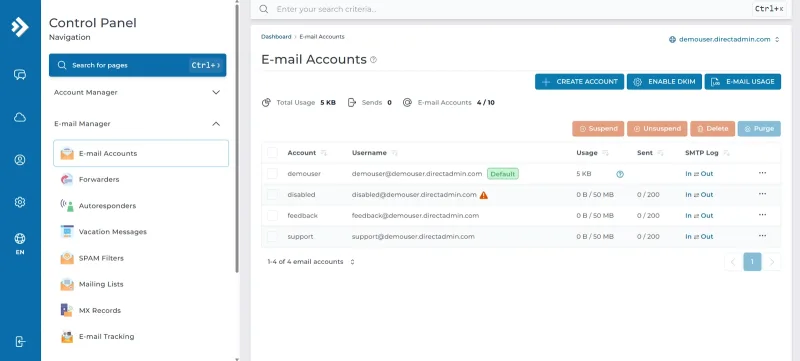The image size is (800, 361).
Task: Click the CREATE ACCOUNT button
Action: pyautogui.click(x=579, y=82)
